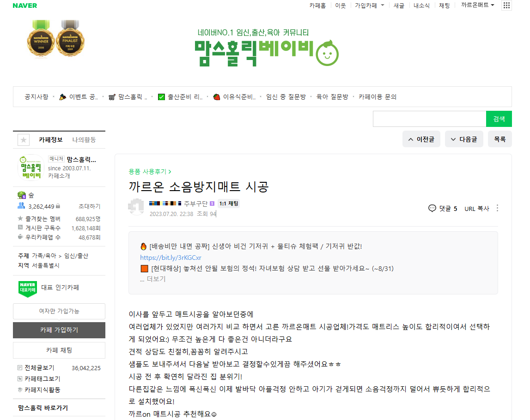Viewport: 530px width, 420px height.
Task: Click the 즐겨찾는 멤버 688,925명 row
Action: tap(59, 219)
